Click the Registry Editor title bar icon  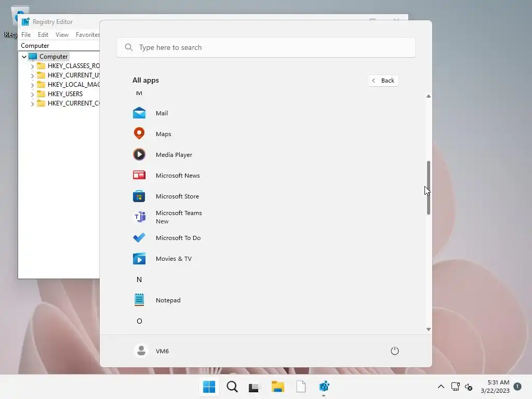coord(25,22)
